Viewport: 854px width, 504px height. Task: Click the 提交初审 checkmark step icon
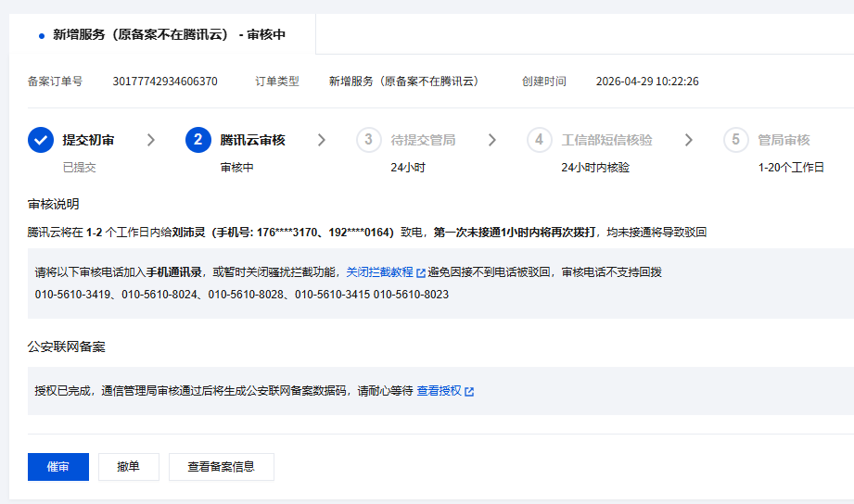click(x=41, y=140)
